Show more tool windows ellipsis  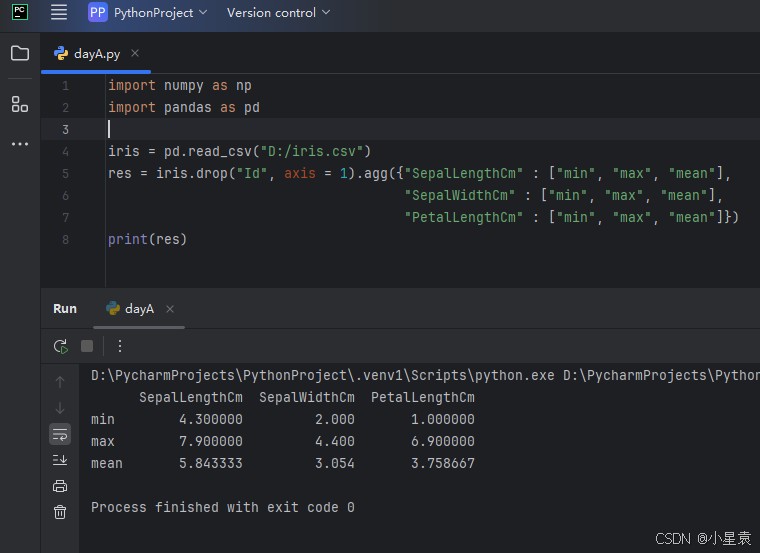20,144
